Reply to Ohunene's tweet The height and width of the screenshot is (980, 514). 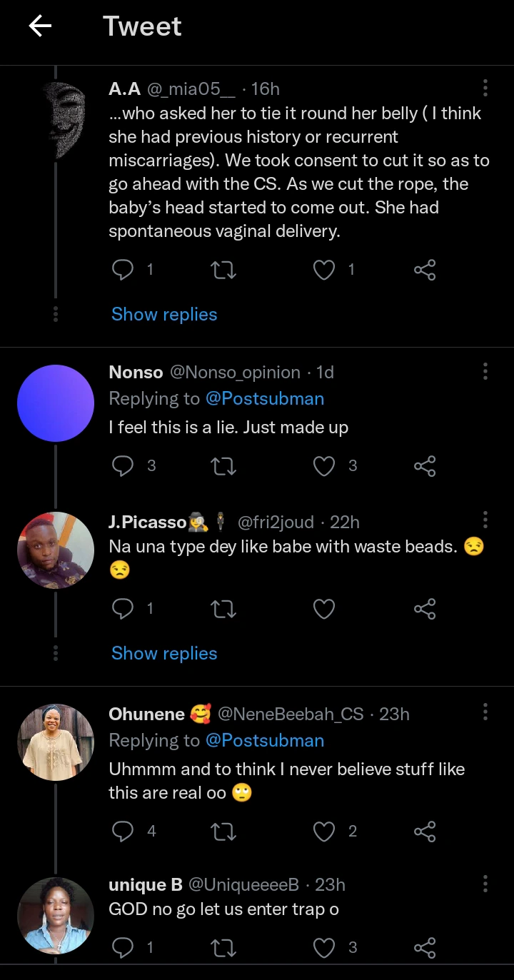click(x=124, y=831)
